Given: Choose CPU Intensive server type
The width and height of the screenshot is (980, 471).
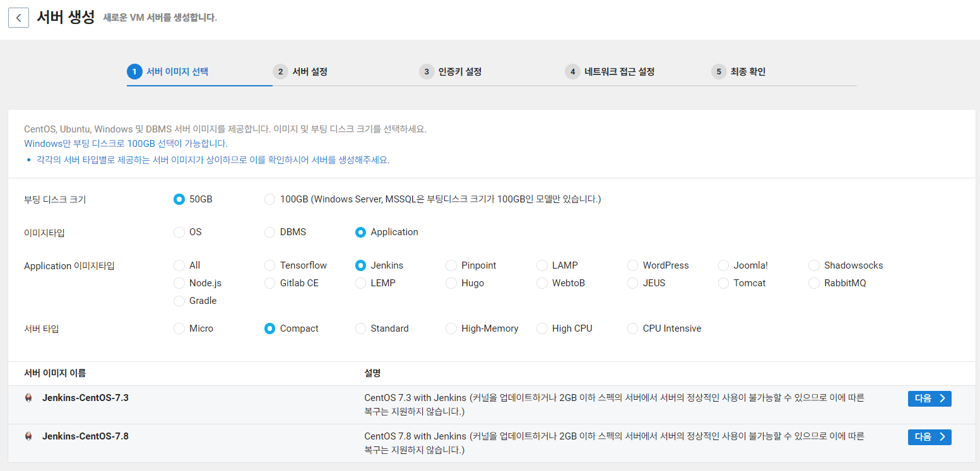Looking at the screenshot, I should [x=633, y=329].
